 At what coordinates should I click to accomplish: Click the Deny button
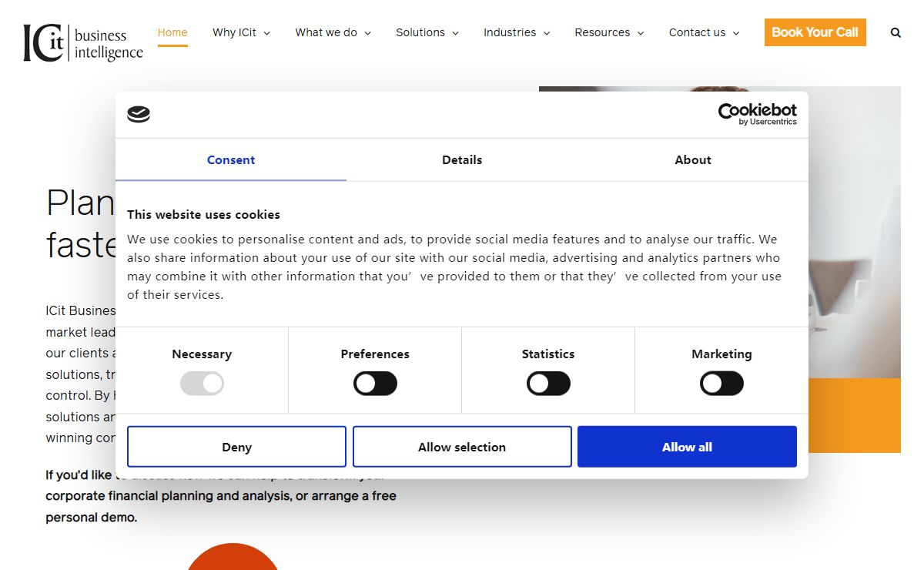click(x=236, y=447)
